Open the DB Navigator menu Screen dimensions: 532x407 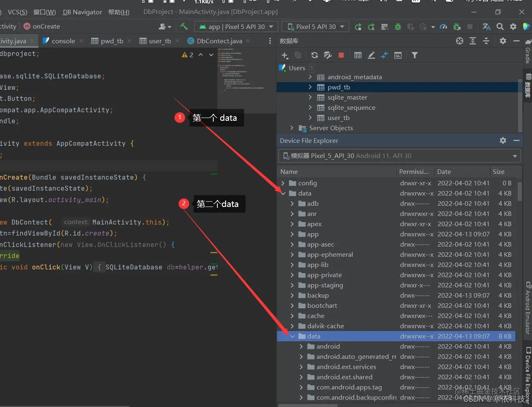click(x=82, y=12)
